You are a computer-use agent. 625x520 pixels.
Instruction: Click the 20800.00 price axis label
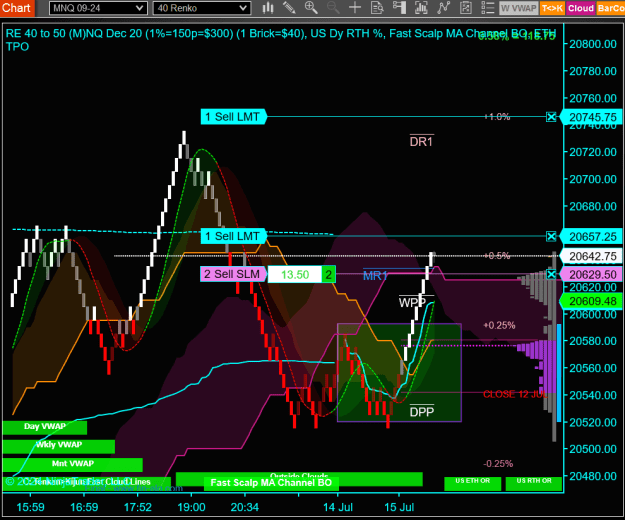point(593,44)
